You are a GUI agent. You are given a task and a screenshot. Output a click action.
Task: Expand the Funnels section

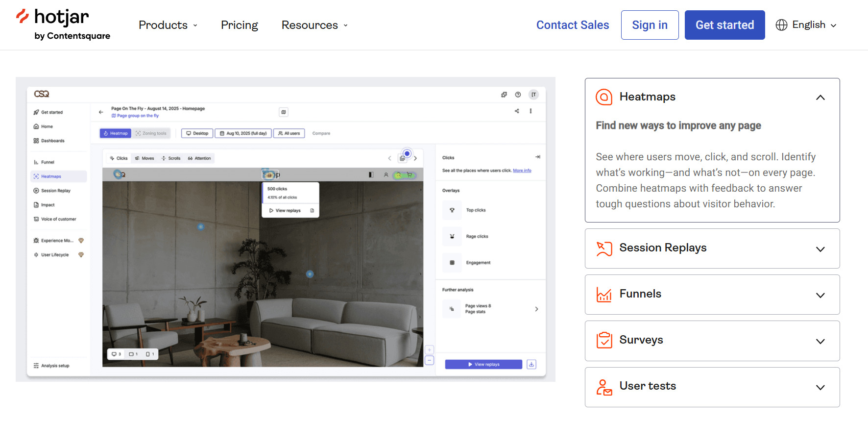(820, 295)
